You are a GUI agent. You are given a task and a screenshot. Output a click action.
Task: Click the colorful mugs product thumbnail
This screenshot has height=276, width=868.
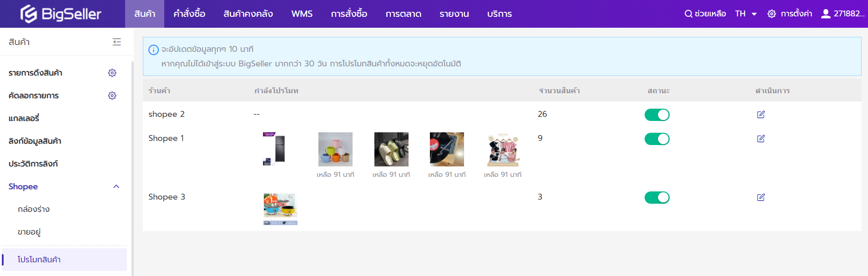pos(335,149)
